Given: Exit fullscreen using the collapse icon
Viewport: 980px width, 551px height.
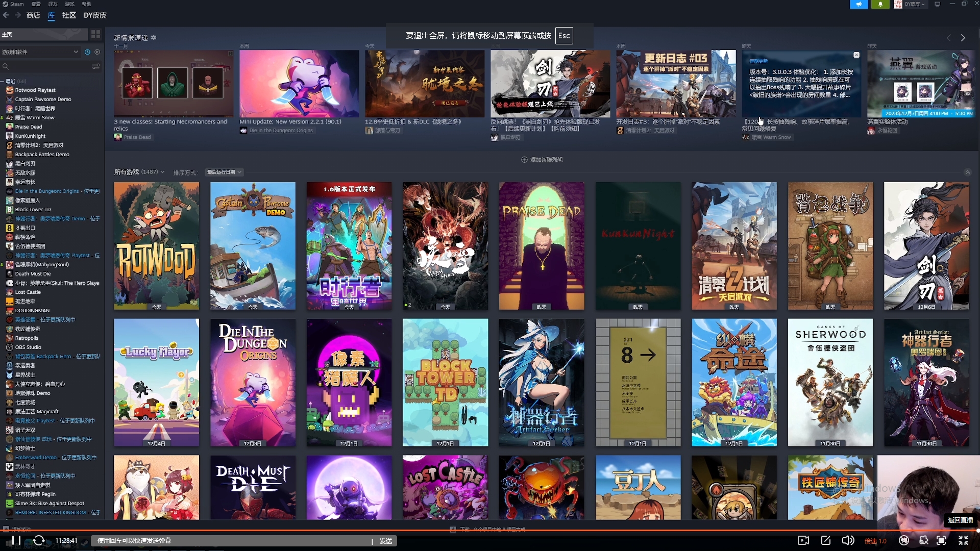Looking at the screenshot, I should tap(963, 540).
